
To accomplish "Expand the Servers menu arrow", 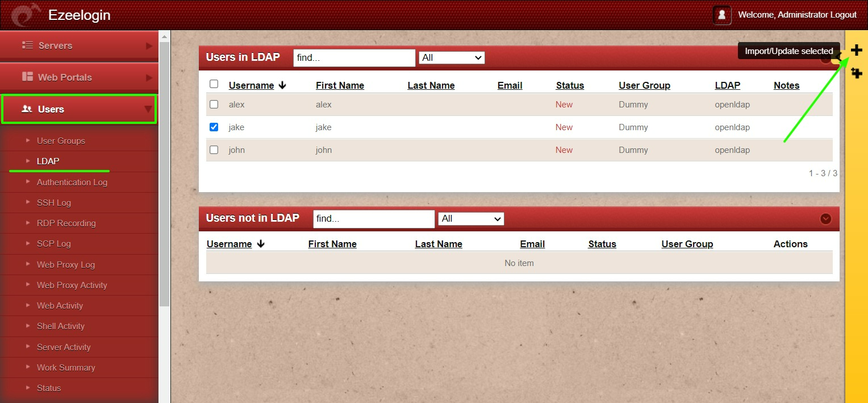I will (149, 45).
